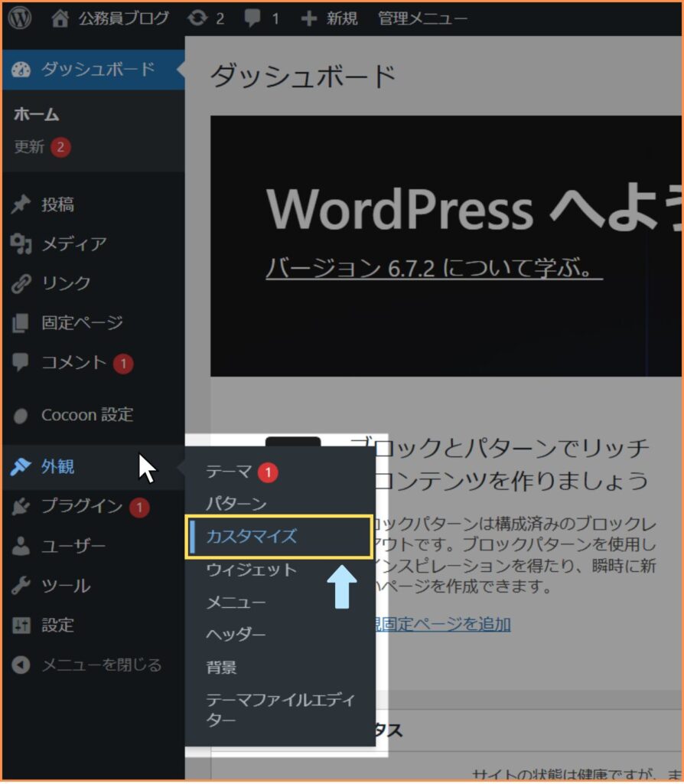This screenshot has height=784, width=684.
Task: Click the ツール wrench icon
Action: (x=21, y=586)
